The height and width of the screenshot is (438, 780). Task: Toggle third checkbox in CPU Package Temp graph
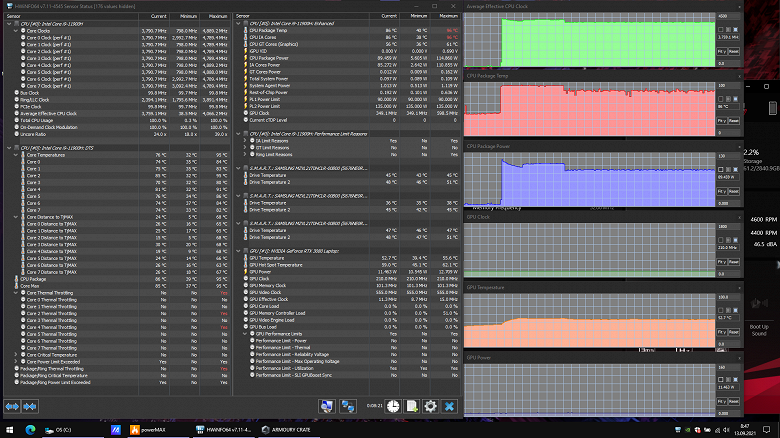coord(736,99)
